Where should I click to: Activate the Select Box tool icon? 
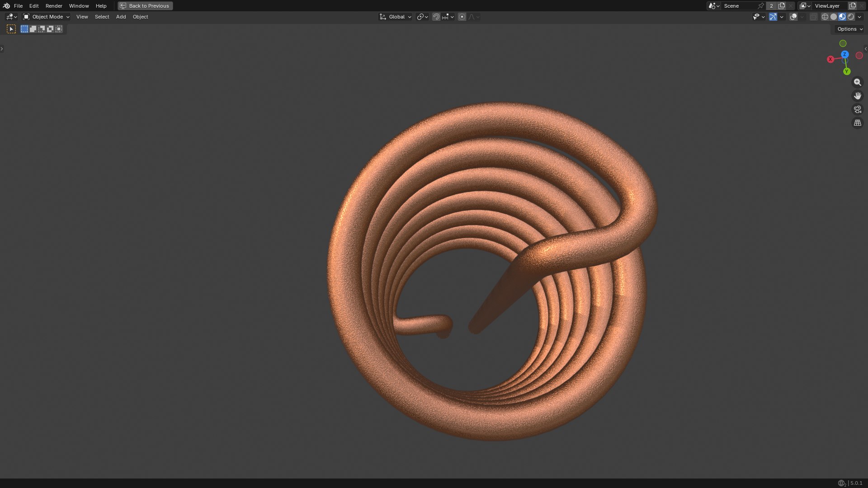coord(11,29)
